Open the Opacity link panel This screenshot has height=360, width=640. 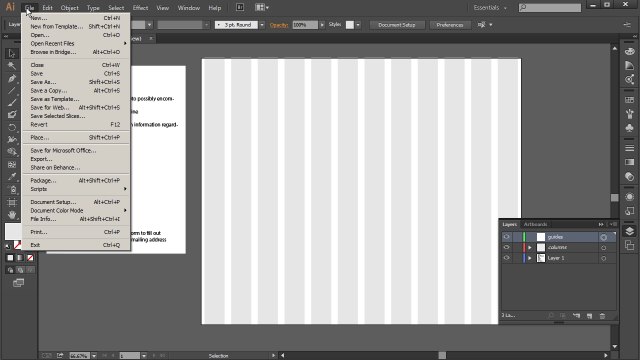point(279,25)
